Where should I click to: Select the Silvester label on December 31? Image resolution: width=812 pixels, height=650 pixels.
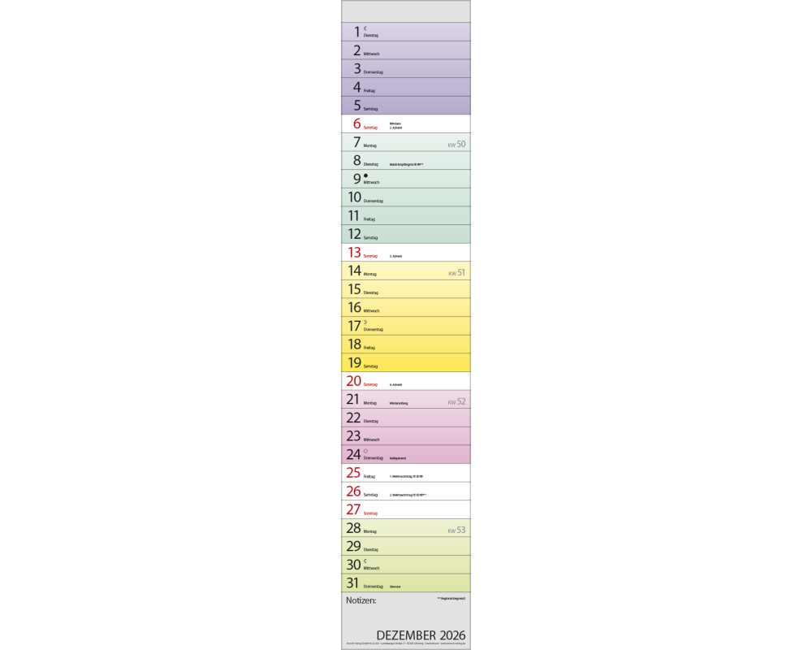point(395,587)
